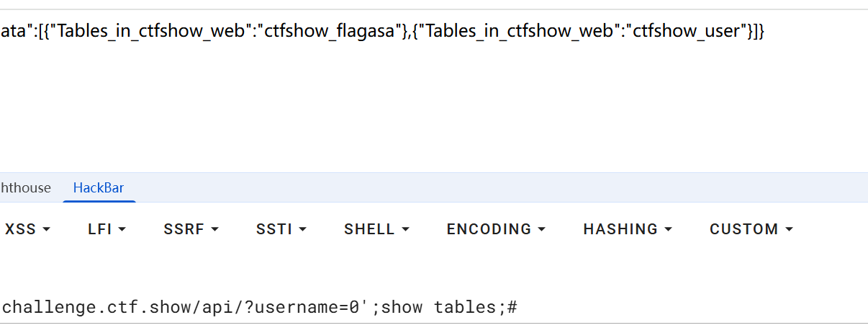Open the XSS payload dropdown
This screenshot has height=333, width=868.
click(x=27, y=229)
